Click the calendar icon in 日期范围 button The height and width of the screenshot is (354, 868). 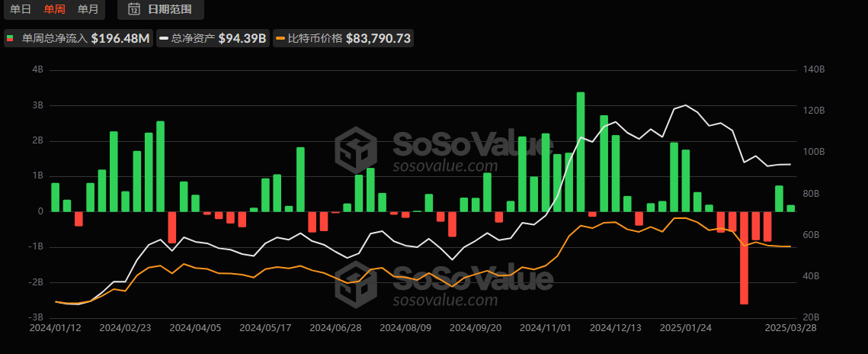(133, 9)
